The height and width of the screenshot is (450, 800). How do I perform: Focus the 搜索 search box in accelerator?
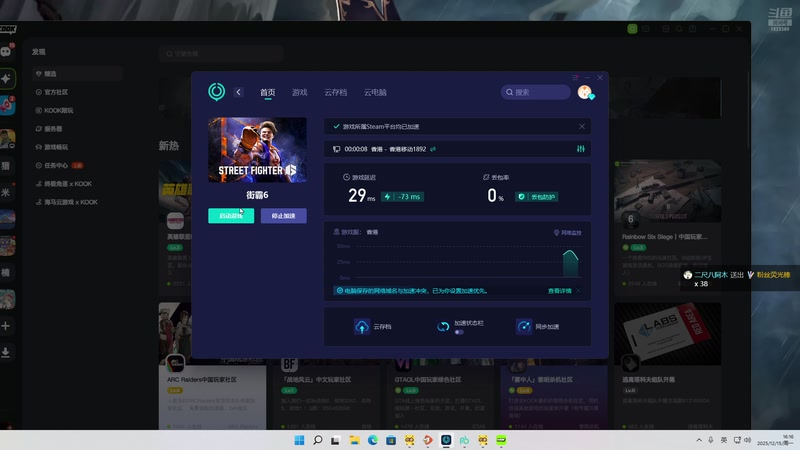coord(535,92)
